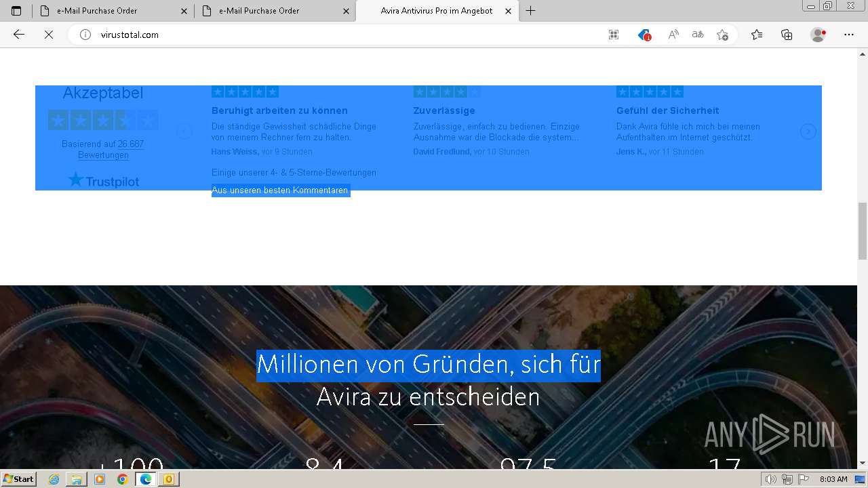Select the Microsoft Edge taskbar button
The image size is (868, 488).
[146, 479]
